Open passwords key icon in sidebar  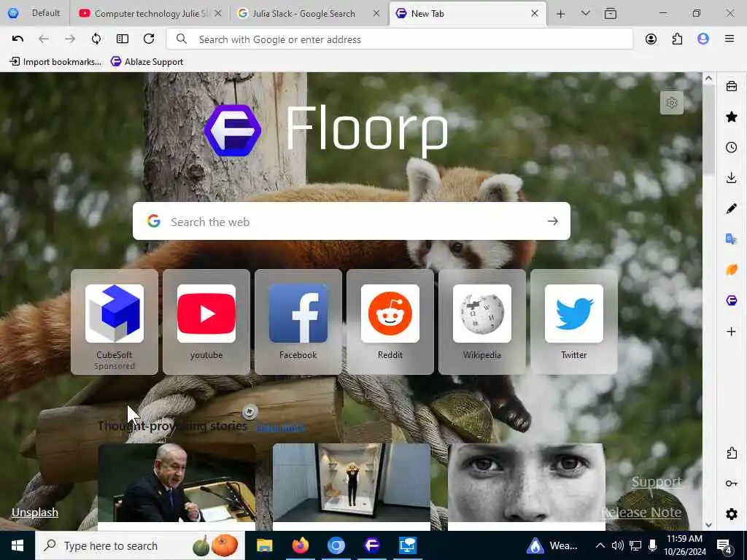point(731,483)
